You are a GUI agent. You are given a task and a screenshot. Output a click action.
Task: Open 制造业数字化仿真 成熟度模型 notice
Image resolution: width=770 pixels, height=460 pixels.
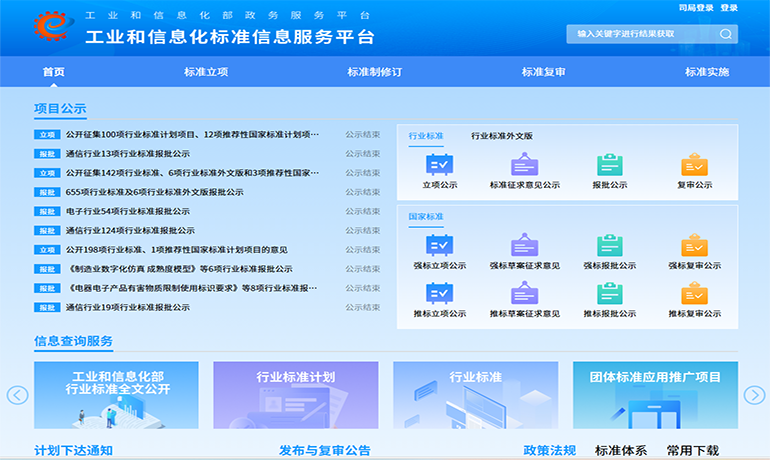[x=179, y=269]
